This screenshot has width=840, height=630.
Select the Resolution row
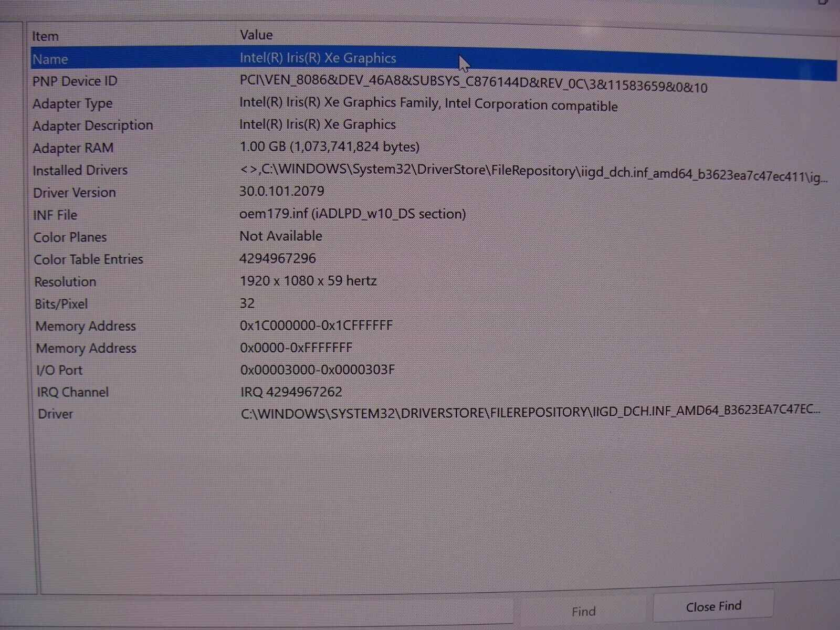pos(433,281)
